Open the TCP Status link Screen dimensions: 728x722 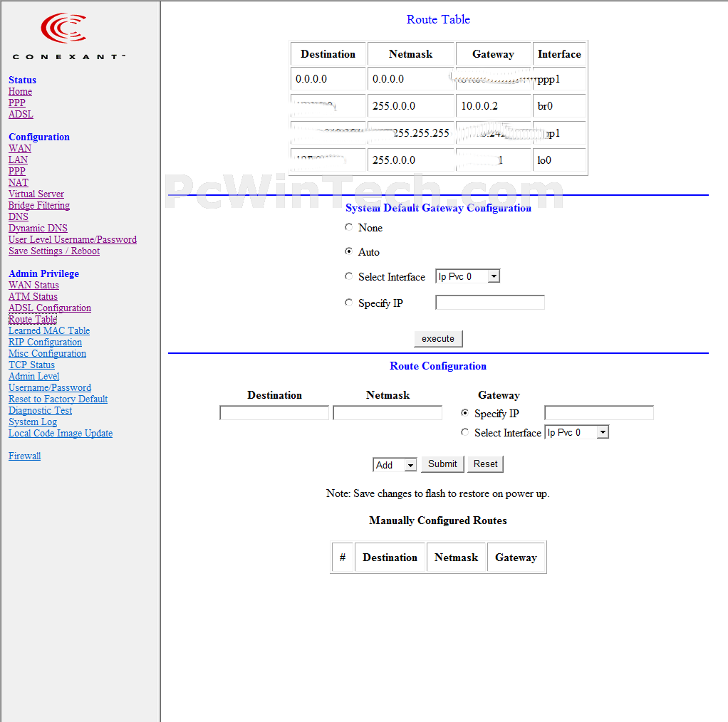31,365
